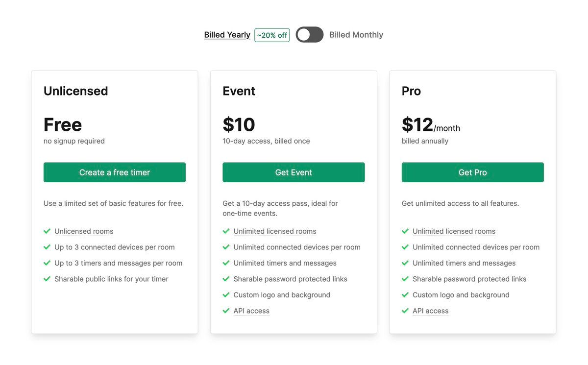This screenshot has height=365, width=588.
Task: Click checkmark beside Pro's Sharable password protected links
Action: point(405,279)
